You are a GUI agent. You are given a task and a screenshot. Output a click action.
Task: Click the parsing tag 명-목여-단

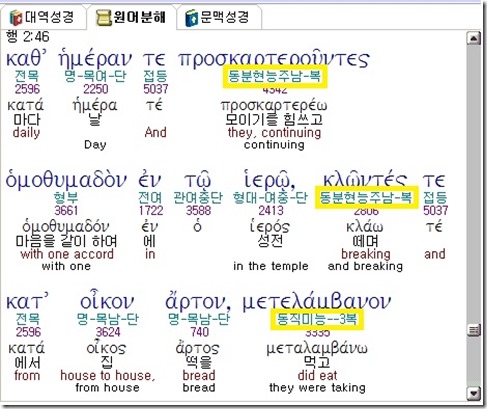pyautogui.click(x=95, y=76)
